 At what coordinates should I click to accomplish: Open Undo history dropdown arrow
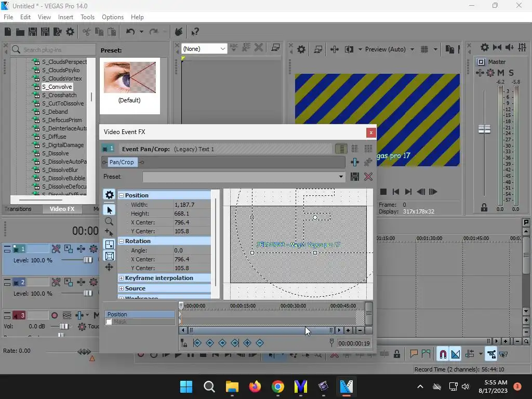coord(141,32)
